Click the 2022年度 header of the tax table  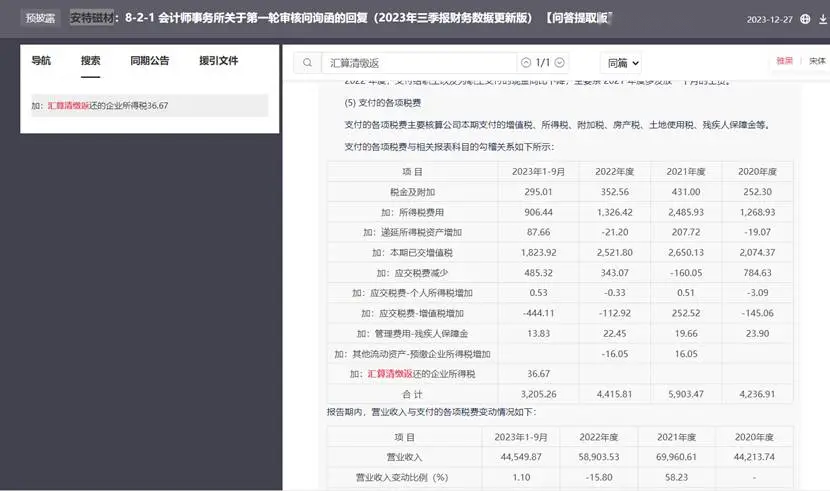615,172
